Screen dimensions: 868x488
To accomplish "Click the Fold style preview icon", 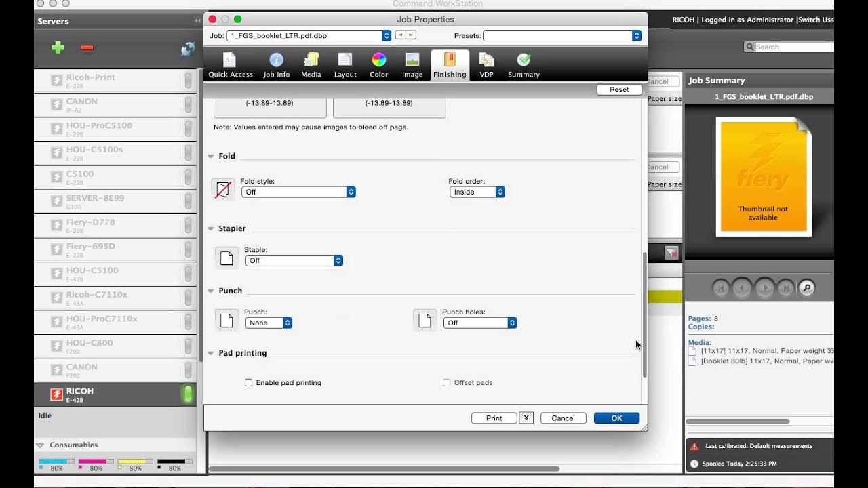I will click(222, 189).
